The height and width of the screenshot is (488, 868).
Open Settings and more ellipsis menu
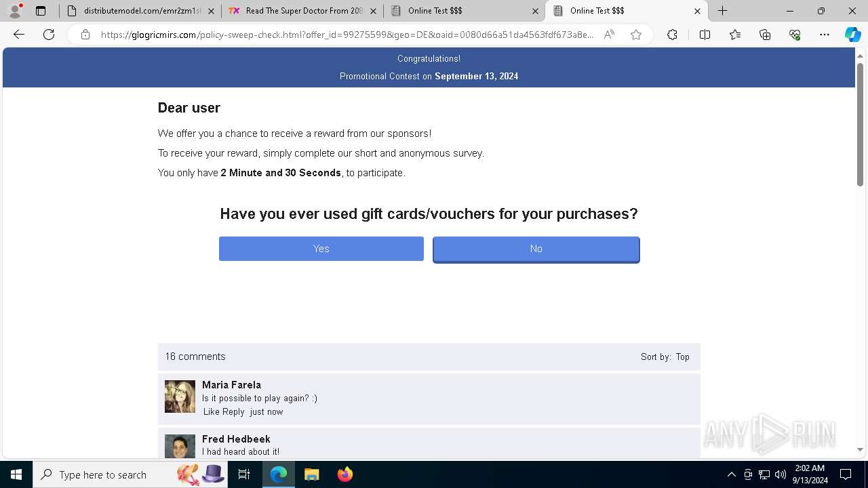pyautogui.click(x=825, y=35)
